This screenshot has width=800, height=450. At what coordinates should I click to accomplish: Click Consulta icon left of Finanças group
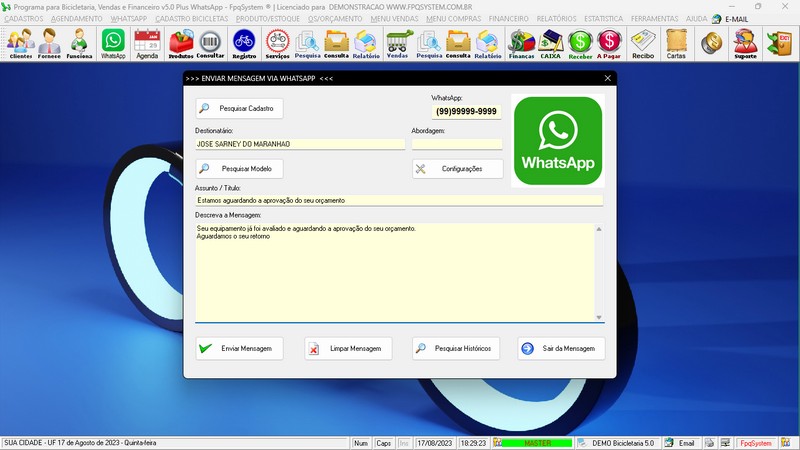pyautogui.click(x=458, y=44)
